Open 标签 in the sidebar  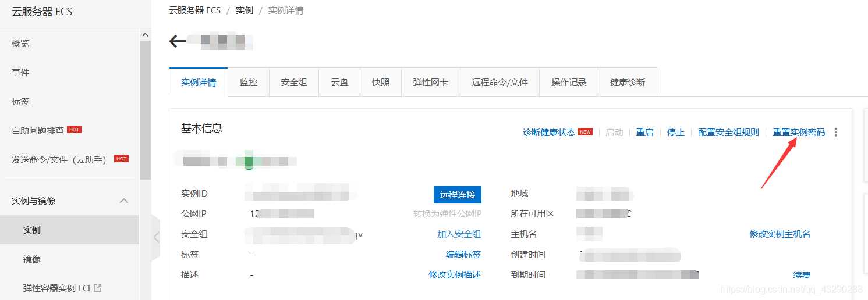tap(20, 102)
